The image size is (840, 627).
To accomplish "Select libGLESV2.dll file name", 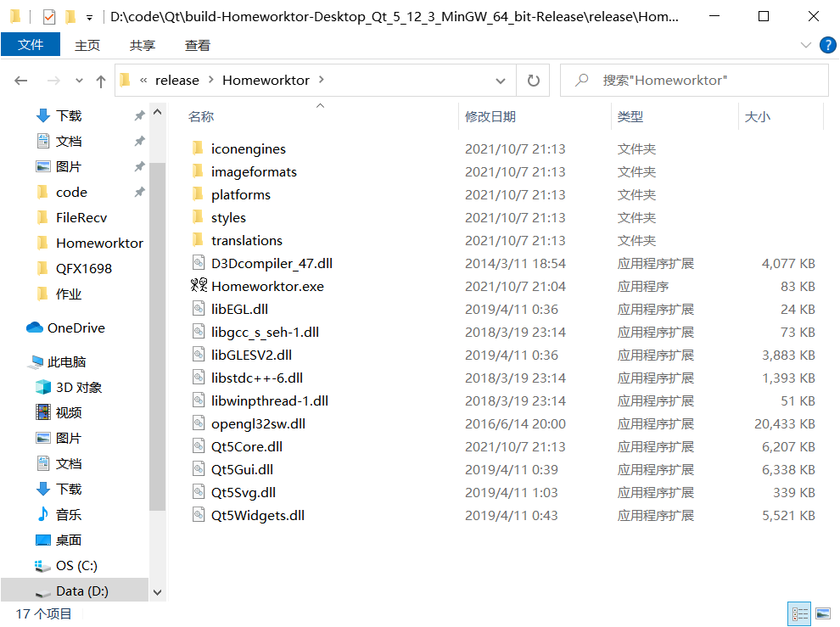I will click(x=251, y=355).
